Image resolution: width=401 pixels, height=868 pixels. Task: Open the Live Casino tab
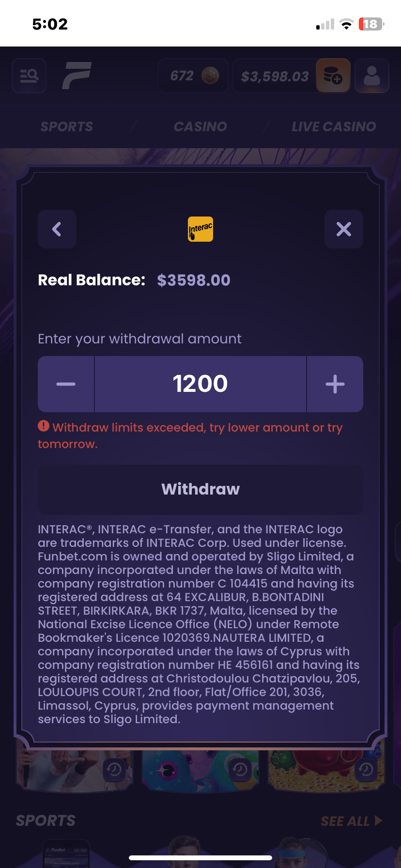click(333, 127)
